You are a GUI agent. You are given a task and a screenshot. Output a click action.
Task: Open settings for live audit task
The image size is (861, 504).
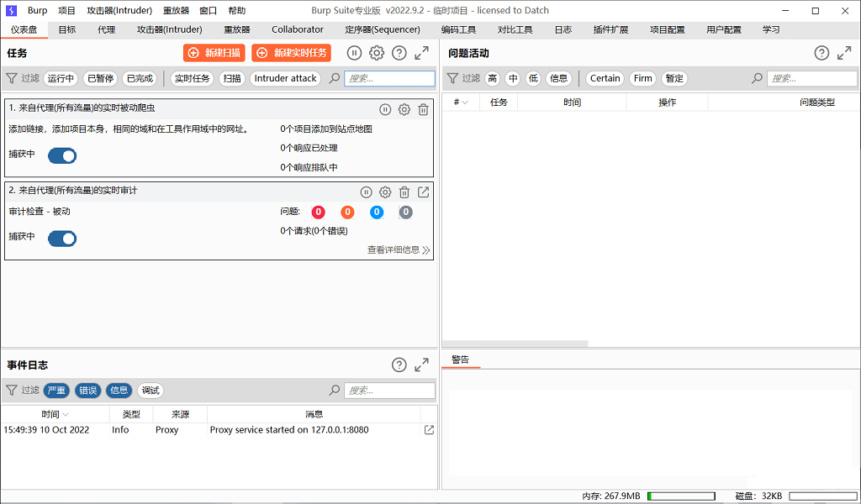point(385,192)
